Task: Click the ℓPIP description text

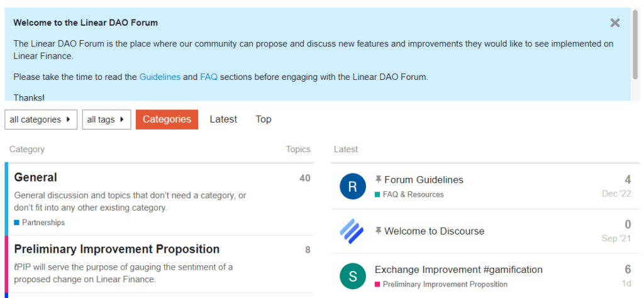Action: click(x=124, y=273)
